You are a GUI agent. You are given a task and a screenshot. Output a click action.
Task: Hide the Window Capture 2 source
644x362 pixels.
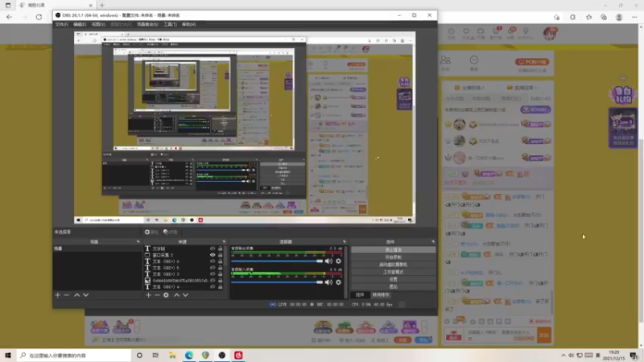click(213, 255)
